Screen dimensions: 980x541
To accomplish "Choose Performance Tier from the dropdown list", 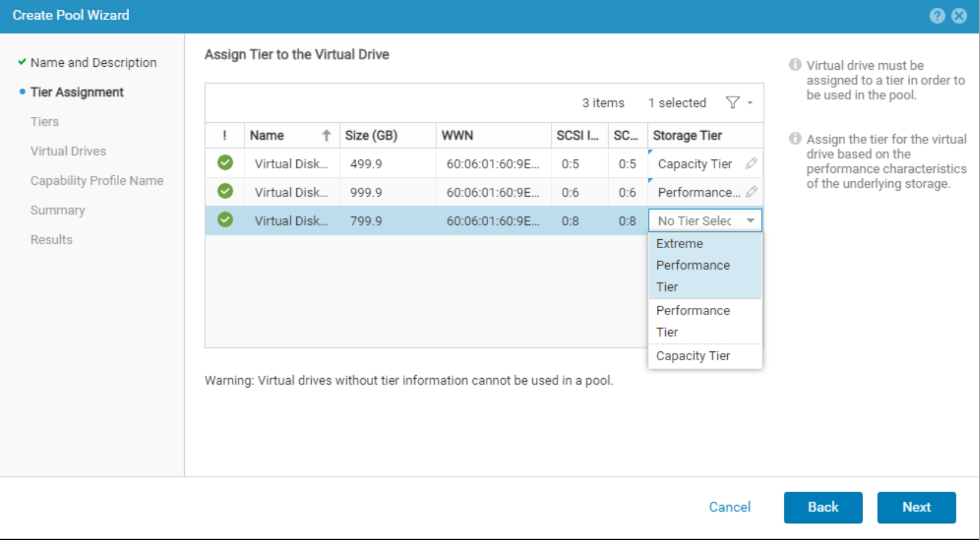I will (705, 321).
